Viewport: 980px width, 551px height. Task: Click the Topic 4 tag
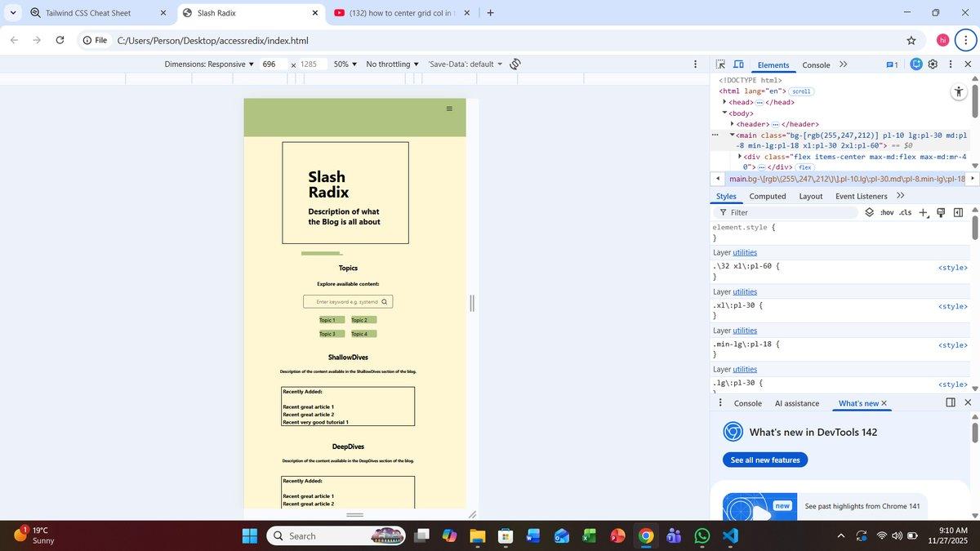pos(363,334)
